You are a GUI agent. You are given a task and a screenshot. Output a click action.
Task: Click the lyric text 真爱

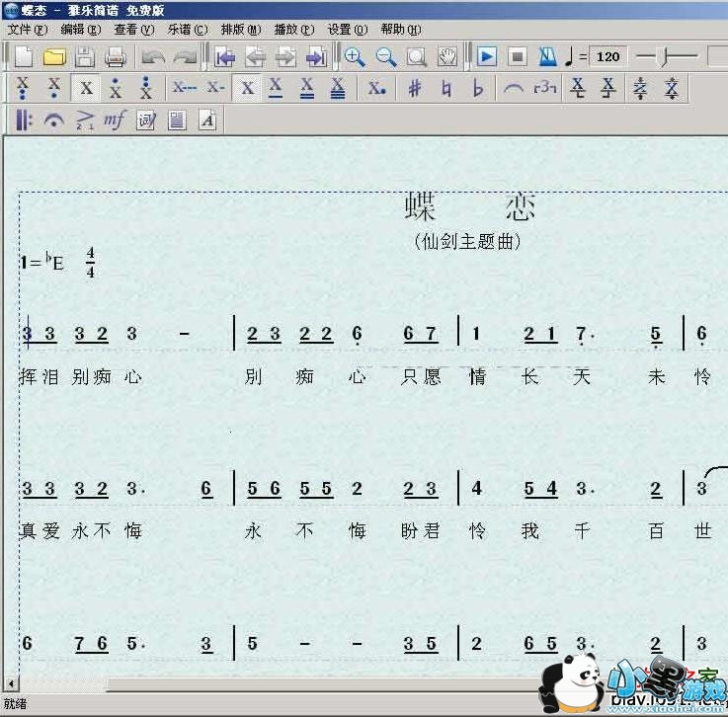pyautogui.click(x=39, y=530)
